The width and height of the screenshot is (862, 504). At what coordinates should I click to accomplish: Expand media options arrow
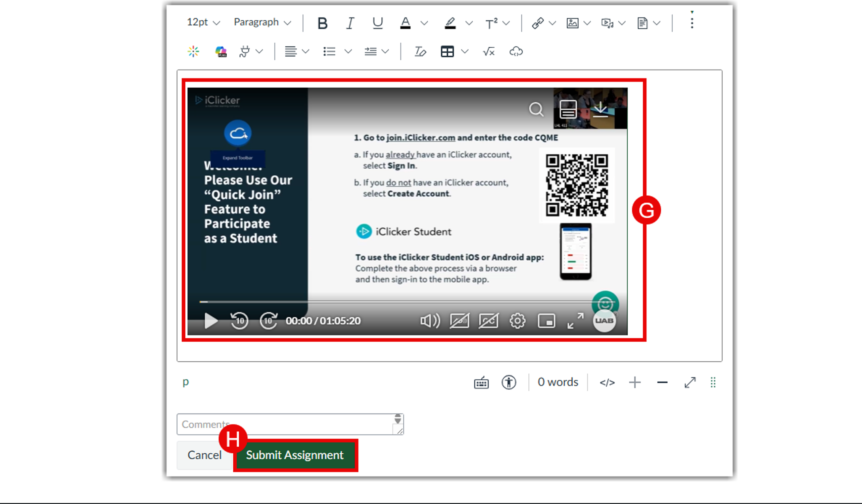pyautogui.click(x=622, y=23)
